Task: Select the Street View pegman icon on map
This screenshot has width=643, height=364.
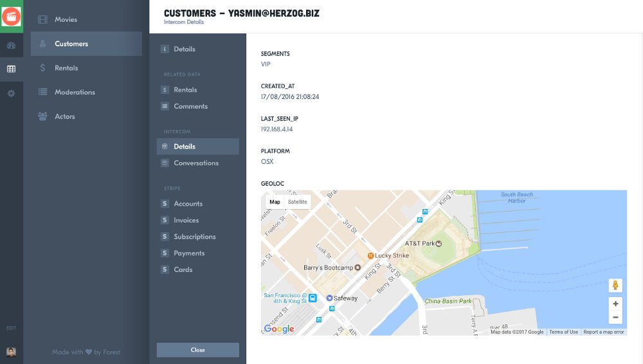Action: (x=615, y=285)
